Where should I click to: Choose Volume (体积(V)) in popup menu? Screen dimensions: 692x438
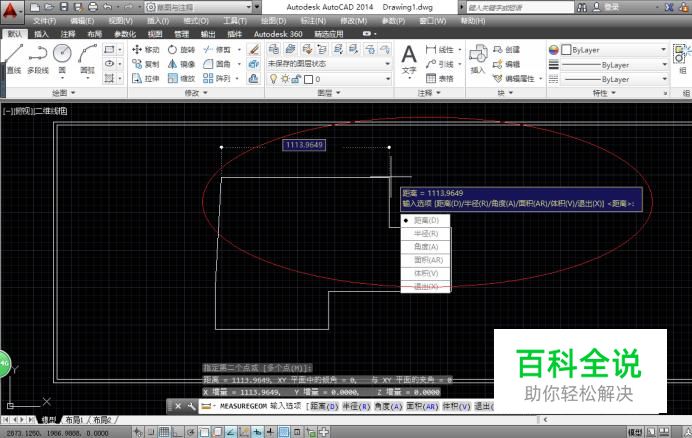(425, 273)
